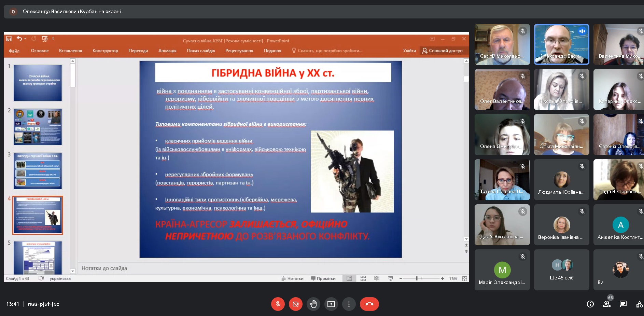Leave the call with red hang-up button

pyautogui.click(x=369, y=304)
